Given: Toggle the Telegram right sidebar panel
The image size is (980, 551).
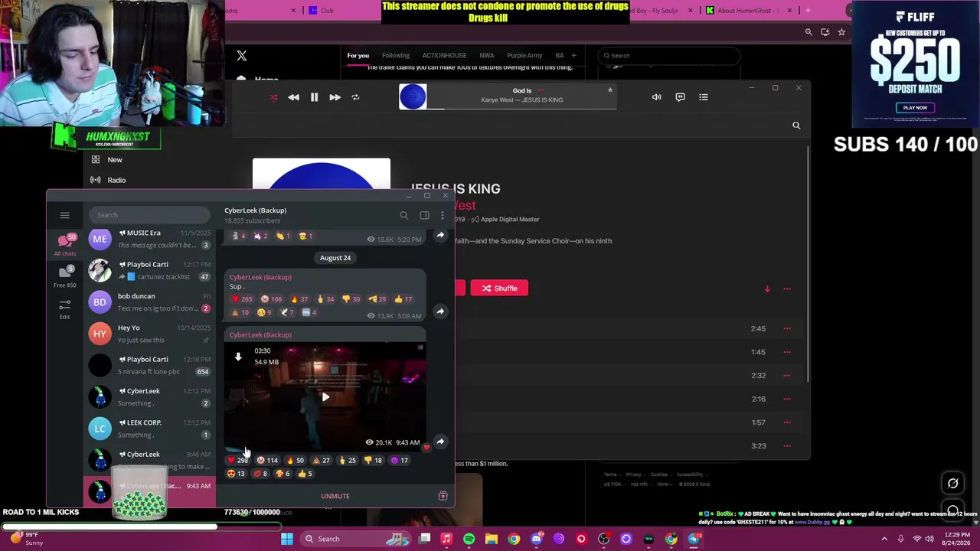Looking at the screenshot, I should [424, 215].
